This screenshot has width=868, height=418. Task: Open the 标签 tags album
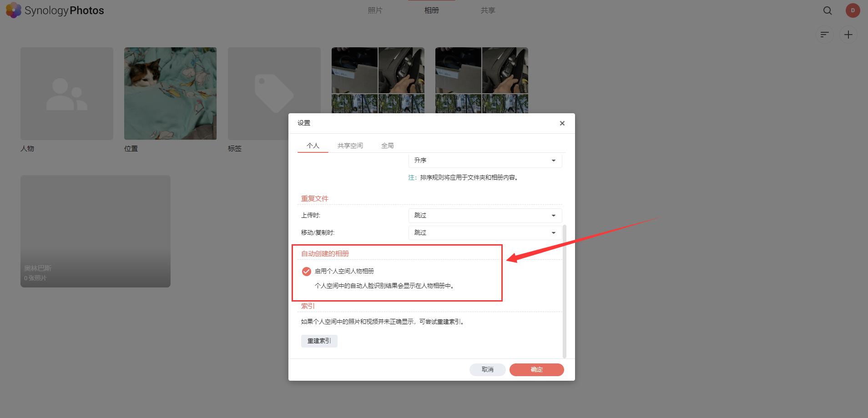(x=274, y=94)
